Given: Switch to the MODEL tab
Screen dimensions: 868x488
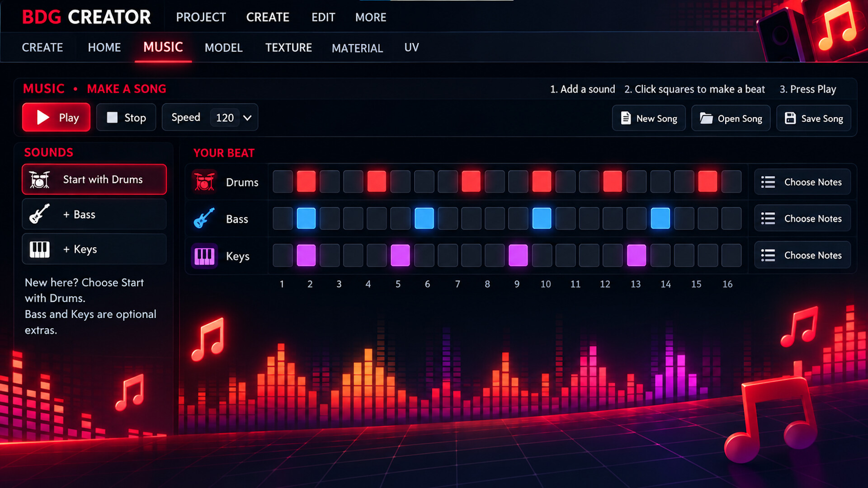Looking at the screenshot, I should point(223,47).
